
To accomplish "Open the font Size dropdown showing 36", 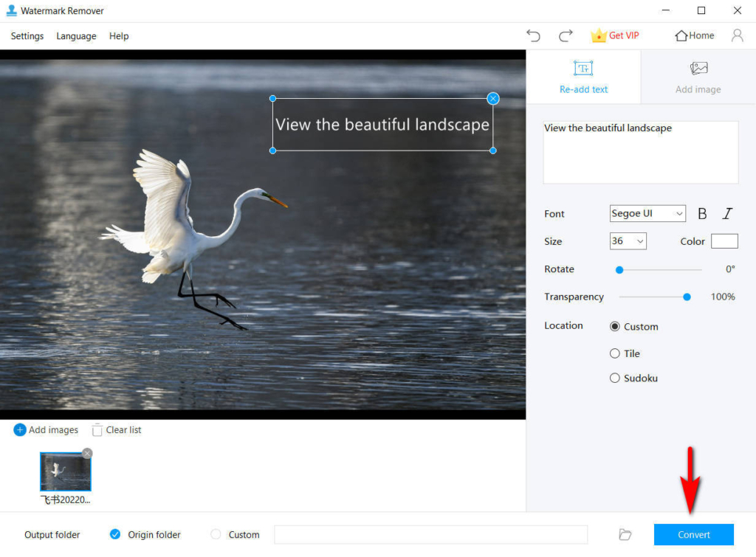I will (x=628, y=241).
